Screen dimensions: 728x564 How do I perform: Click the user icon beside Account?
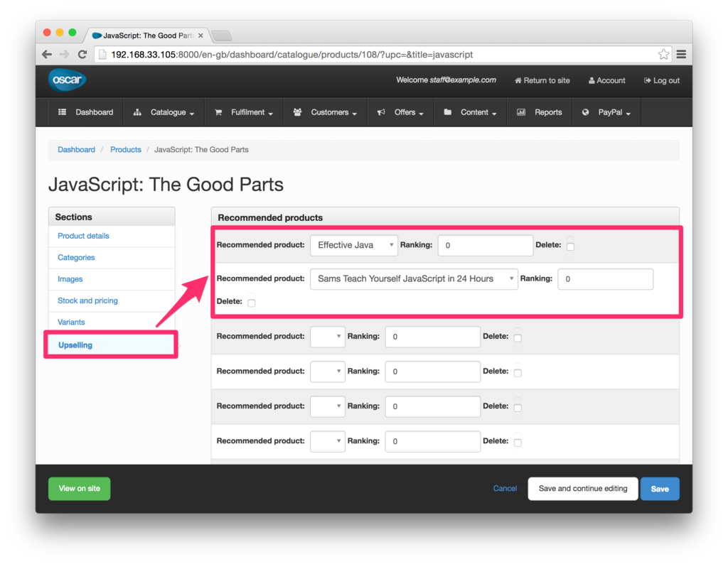[x=591, y=80]
